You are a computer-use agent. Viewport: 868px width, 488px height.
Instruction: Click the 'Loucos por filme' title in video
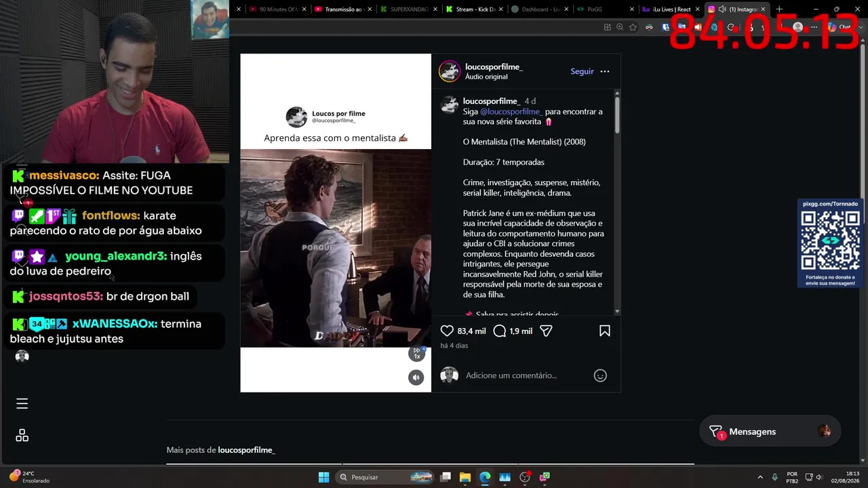[x=338, y=114]
